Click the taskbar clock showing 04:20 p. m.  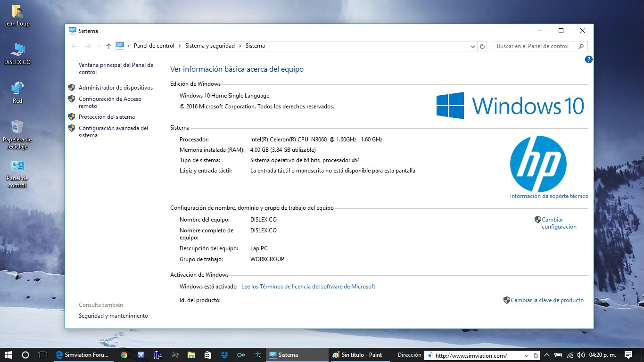click(603, 355)
